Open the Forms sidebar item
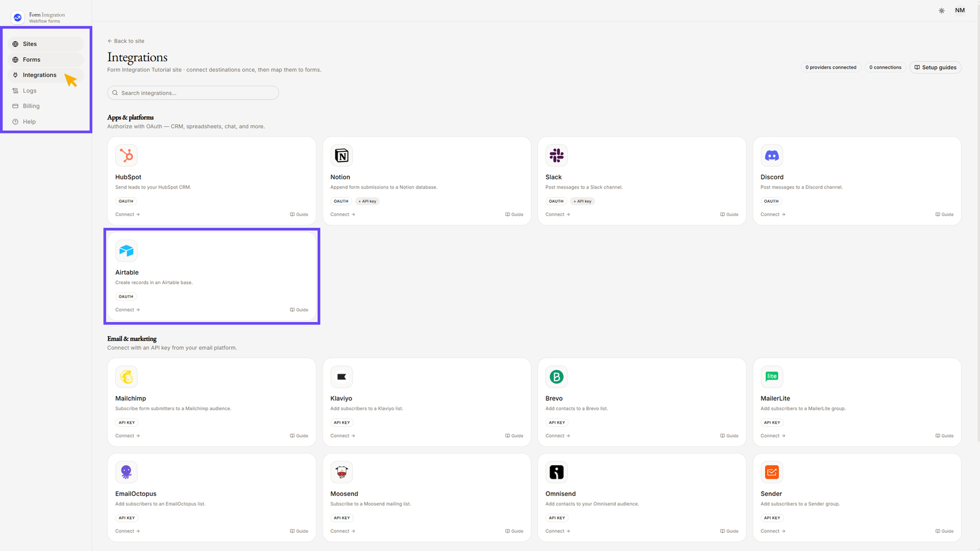The height and width of the screenshot is (551, 980). coord(47,59)
